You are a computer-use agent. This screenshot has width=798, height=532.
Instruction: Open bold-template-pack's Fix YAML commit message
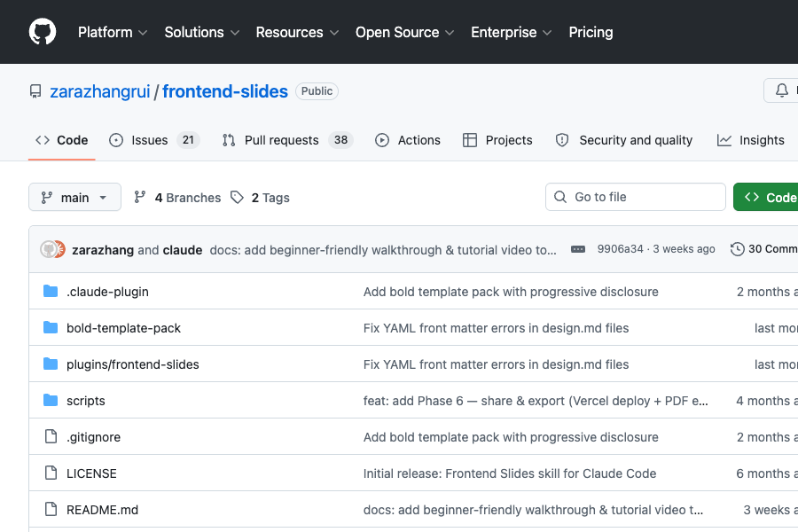[497, 328]
